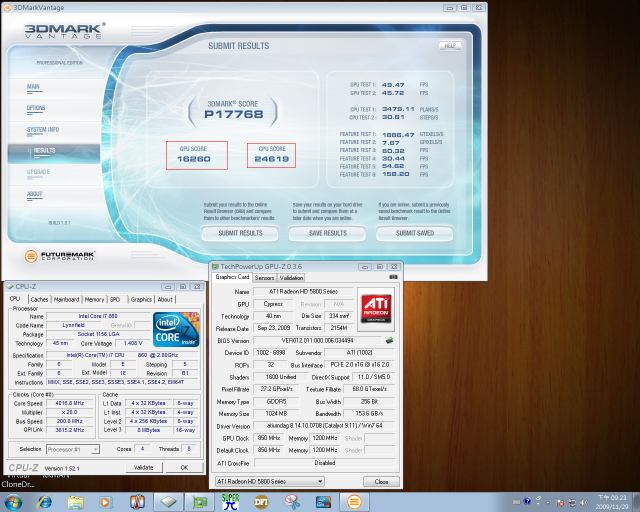Open the Upgrade page in 3DMark Vantage
Viewport: 640px width, 512px height.
click(38, 172)
